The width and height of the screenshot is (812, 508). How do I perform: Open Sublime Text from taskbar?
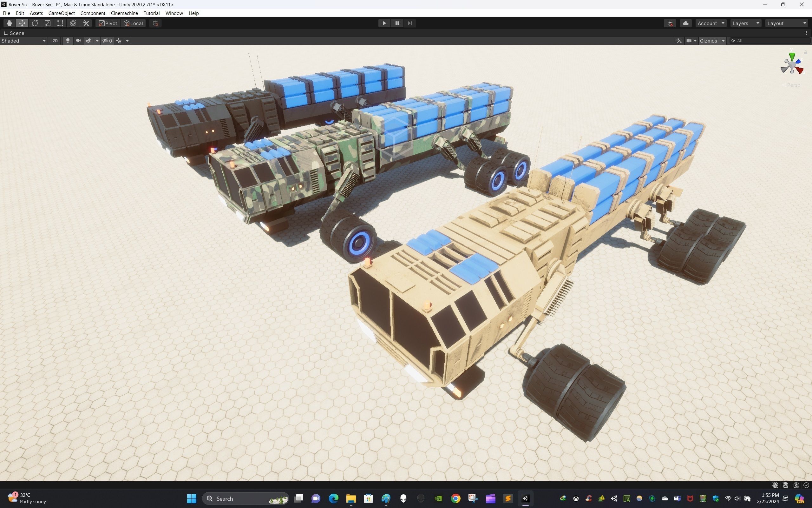point(508,498)
